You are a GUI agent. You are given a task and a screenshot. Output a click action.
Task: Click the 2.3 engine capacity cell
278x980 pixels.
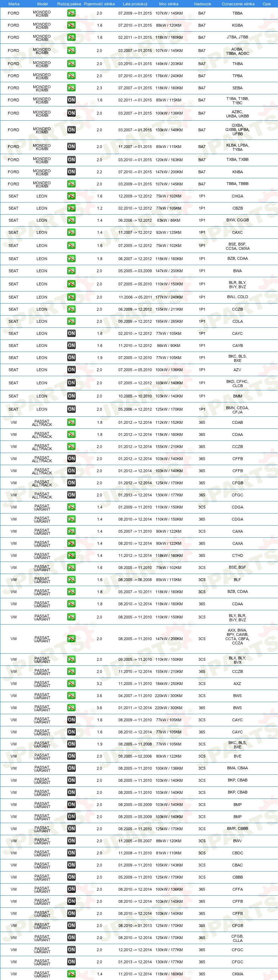pyautogui.click(x=99, y=88)
